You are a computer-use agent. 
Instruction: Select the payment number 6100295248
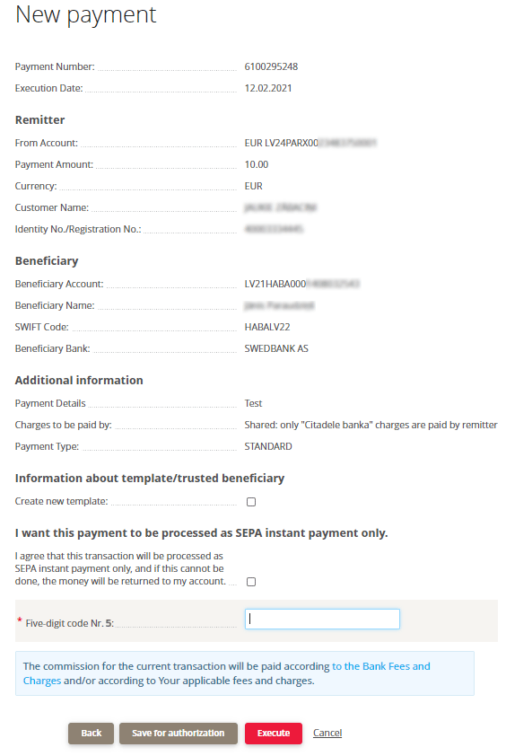tap(271, 66)
